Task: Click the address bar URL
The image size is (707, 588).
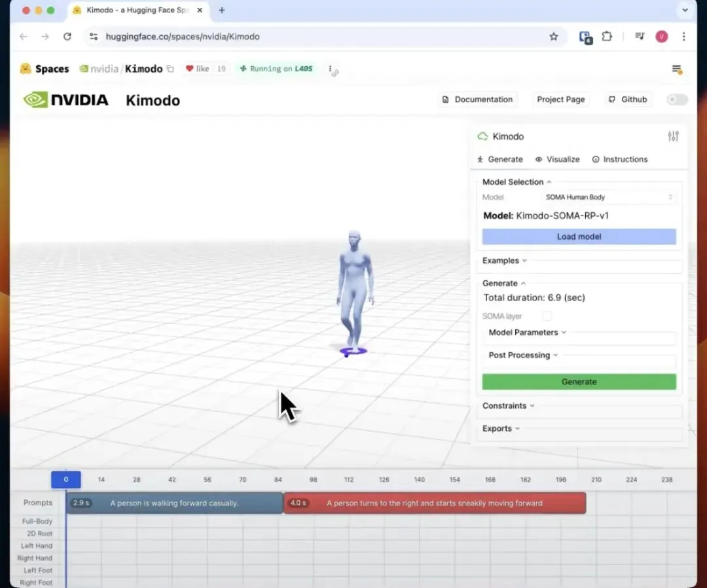Action: click(183, 37)
